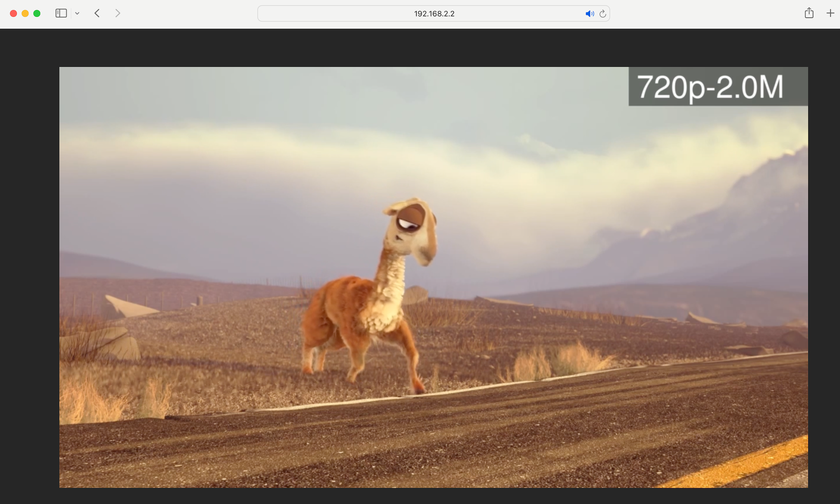Expand the tab group chevron beside the sidebar button
This screenshot has width=840, height=504.
(x=77, y=13)
